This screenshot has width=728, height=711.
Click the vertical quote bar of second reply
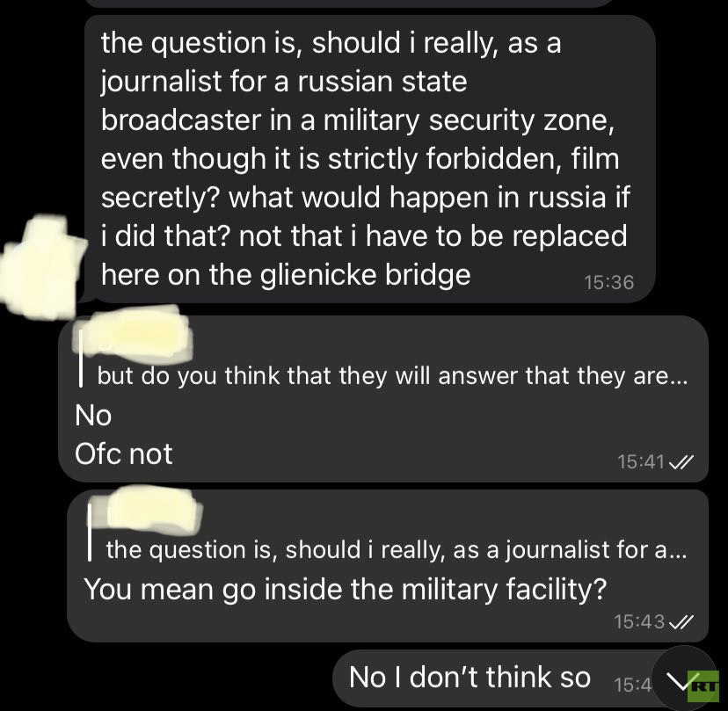[x=90, y=533]
